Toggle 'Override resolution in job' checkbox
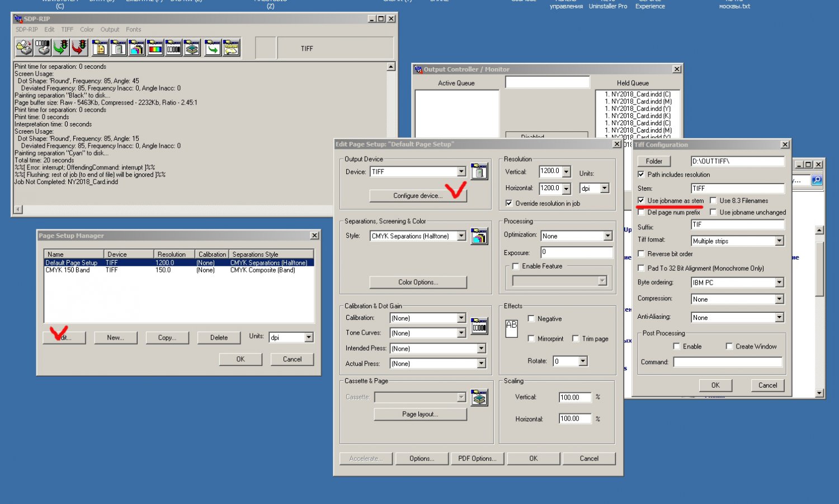The height and width of the screenshot is (504, 839). (508, 203)
